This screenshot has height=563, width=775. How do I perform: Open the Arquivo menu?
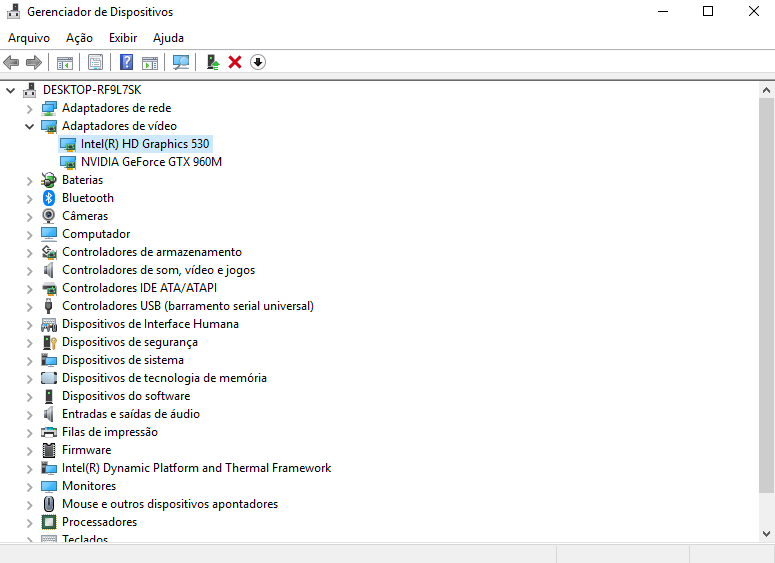[x=29, y=38]
